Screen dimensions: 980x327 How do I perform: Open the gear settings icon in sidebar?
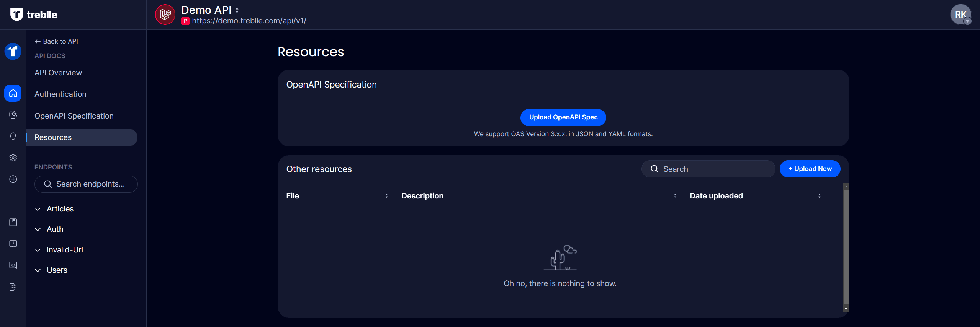(x=13, y=158)
